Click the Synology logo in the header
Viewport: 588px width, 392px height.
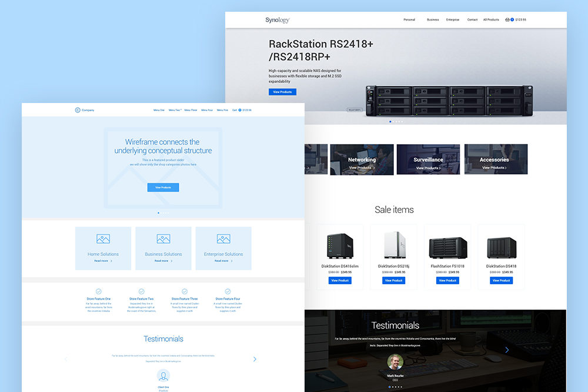278,20
